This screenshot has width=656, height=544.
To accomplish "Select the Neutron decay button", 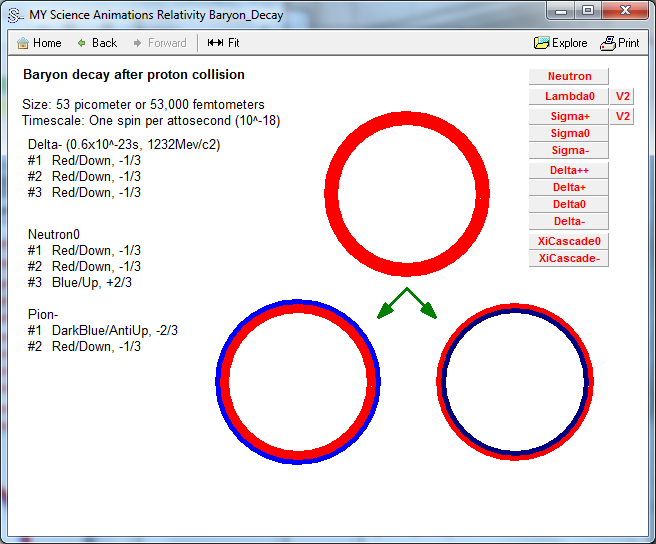I will 568,76.
